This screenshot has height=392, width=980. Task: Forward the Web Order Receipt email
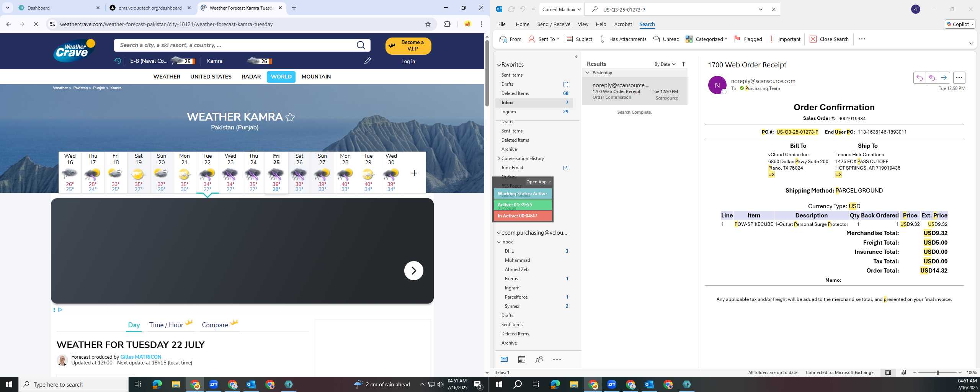[944, 78]
